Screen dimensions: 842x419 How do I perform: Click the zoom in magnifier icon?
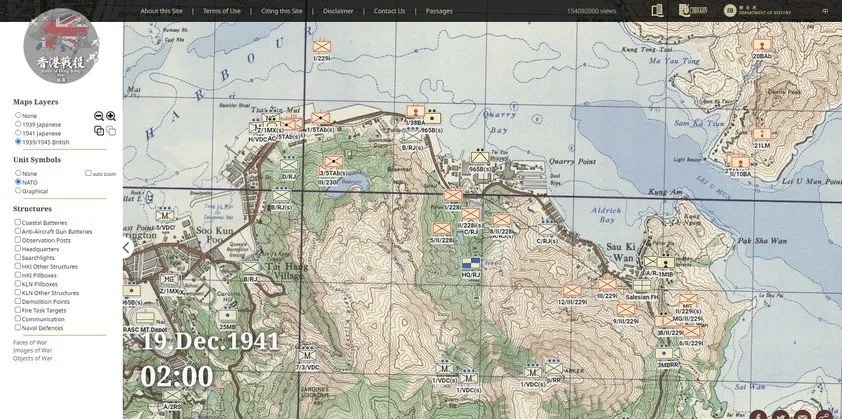(x=111, y=116)
